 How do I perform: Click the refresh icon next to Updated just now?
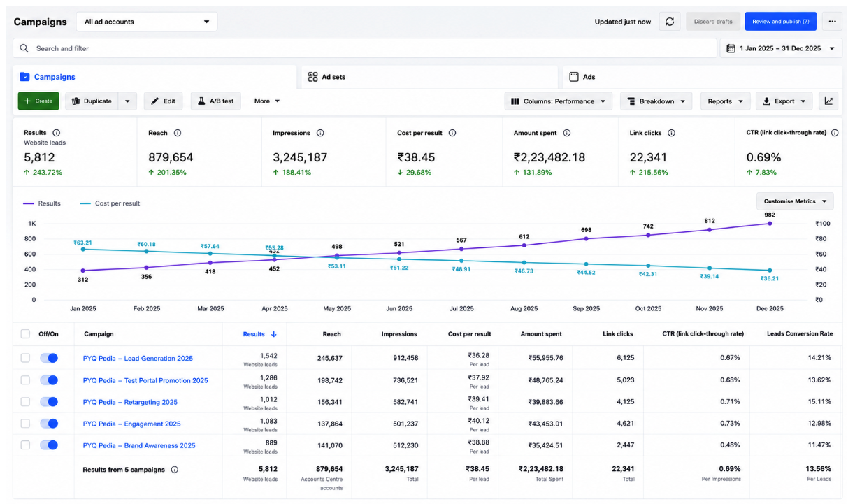pyautogui.click(x=669, y=22)
